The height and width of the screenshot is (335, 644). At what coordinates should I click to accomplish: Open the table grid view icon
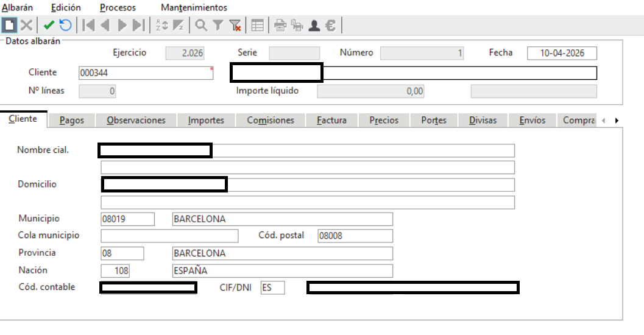click(x=258, y=25)
